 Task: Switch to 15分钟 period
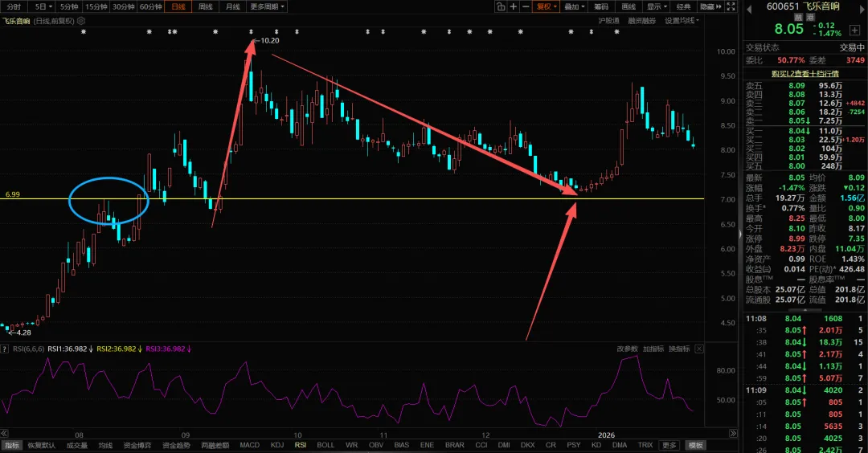point(96,6)
